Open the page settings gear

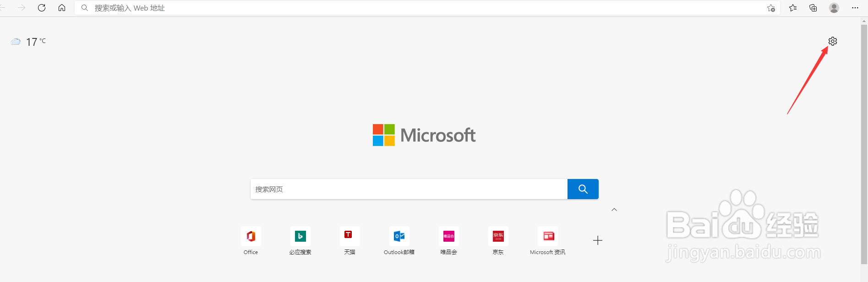[x=833, y=41]
